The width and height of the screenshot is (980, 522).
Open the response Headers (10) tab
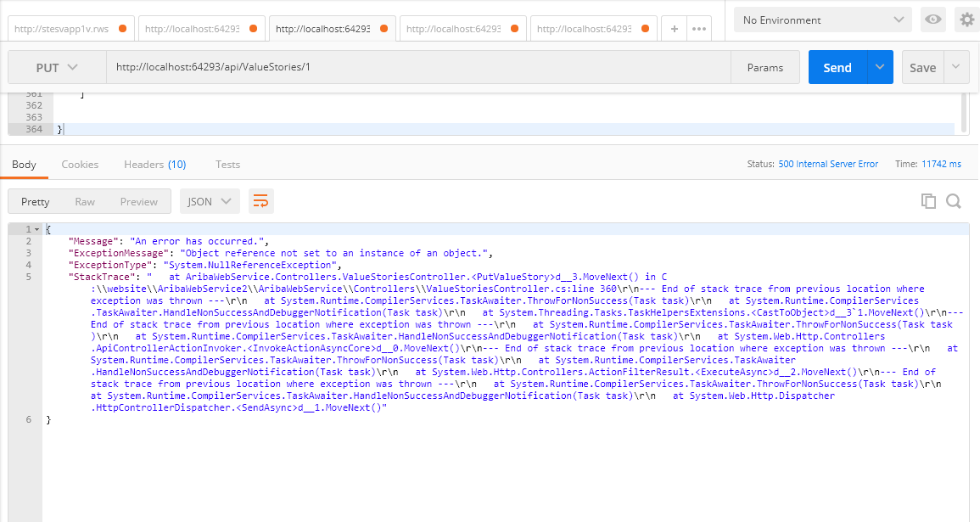[x=155, y=165]
